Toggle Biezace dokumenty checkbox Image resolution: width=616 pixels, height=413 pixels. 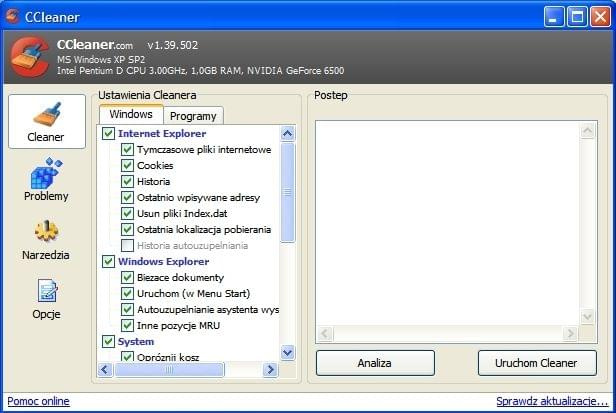point(127,277)
